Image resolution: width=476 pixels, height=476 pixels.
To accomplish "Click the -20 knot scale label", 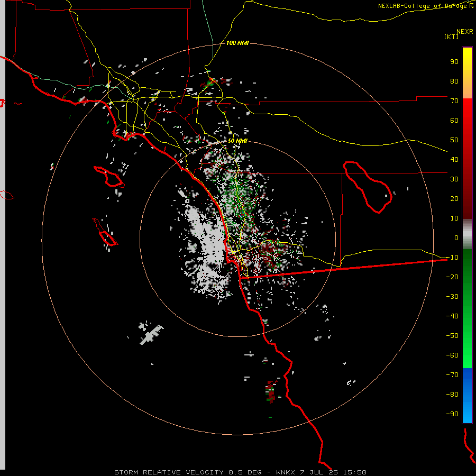I will (452, 277).
